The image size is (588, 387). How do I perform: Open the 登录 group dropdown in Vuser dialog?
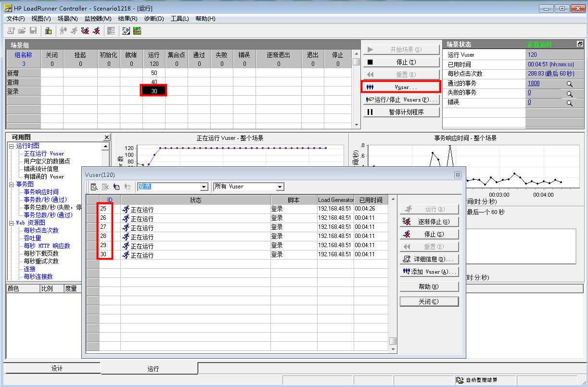coord(204,187)
